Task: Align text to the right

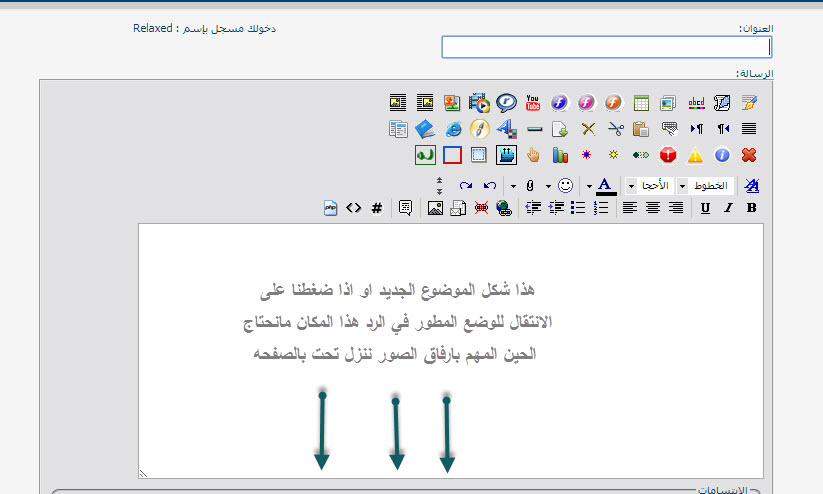Action: pos(676,208)
